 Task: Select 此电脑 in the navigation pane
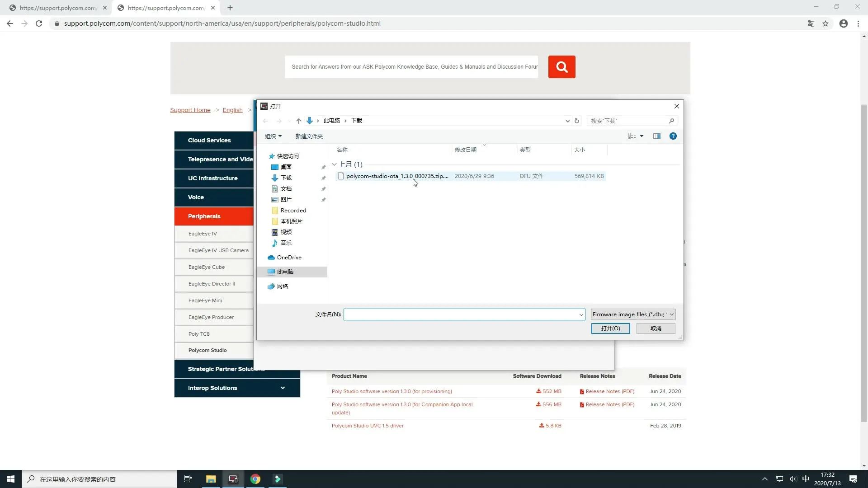(292, 272)
